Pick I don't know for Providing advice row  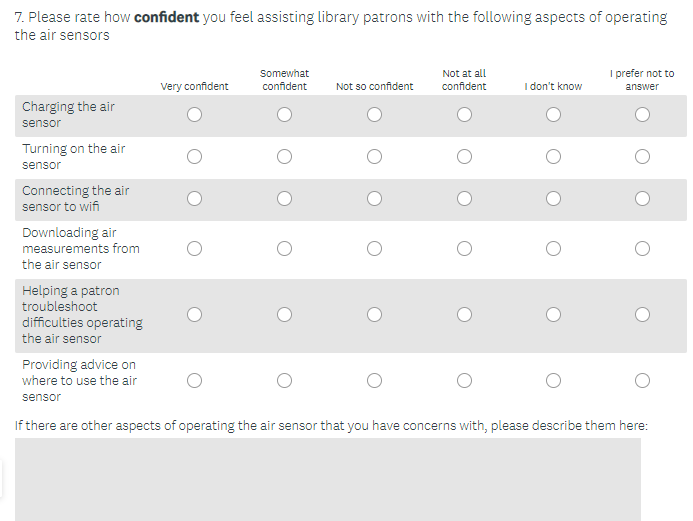pos(553,380)
